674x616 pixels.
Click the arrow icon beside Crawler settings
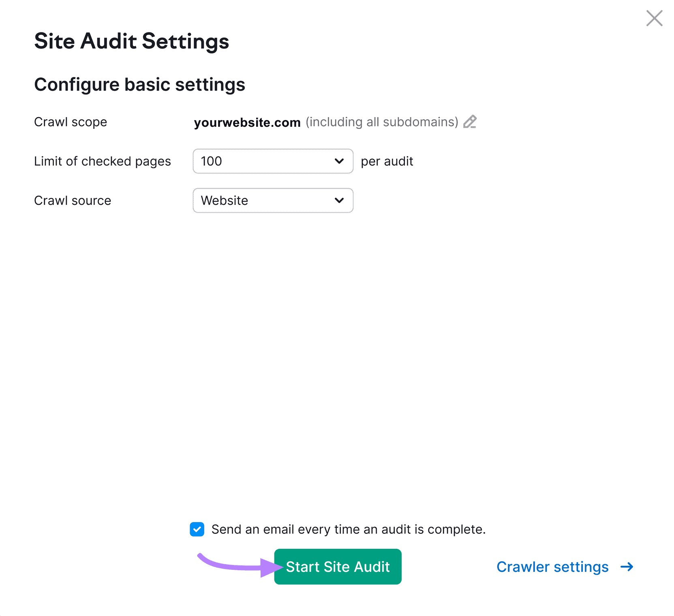tap(627, 567)
